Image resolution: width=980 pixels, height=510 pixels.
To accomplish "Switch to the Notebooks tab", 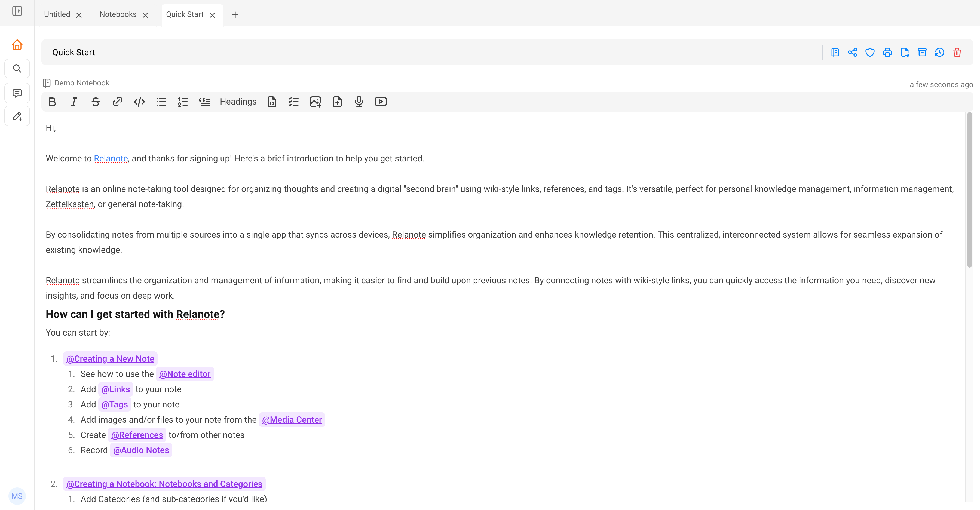I will [x=118, y=14].
